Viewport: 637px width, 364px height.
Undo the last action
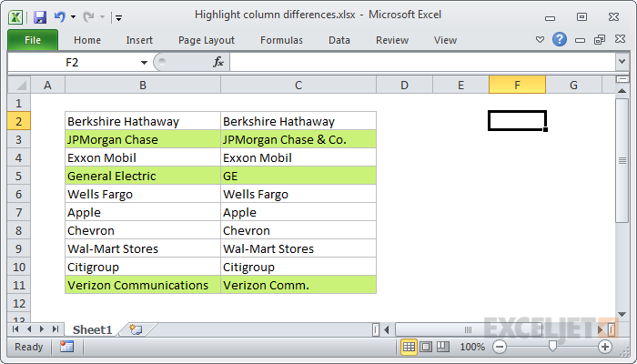coord(60,16)
